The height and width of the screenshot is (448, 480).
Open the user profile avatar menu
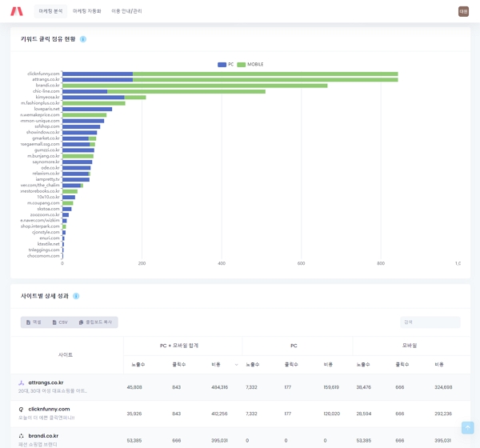(463, 11)
